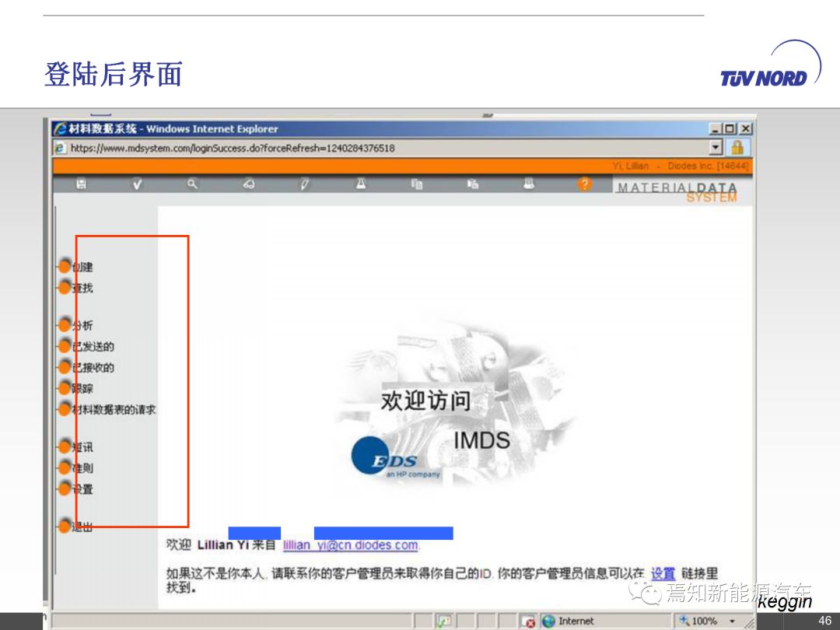Open 已发送的 (Sent) in the sidebar
The width and height of the screenshot is (840, 630).
[x=92, y=346]
